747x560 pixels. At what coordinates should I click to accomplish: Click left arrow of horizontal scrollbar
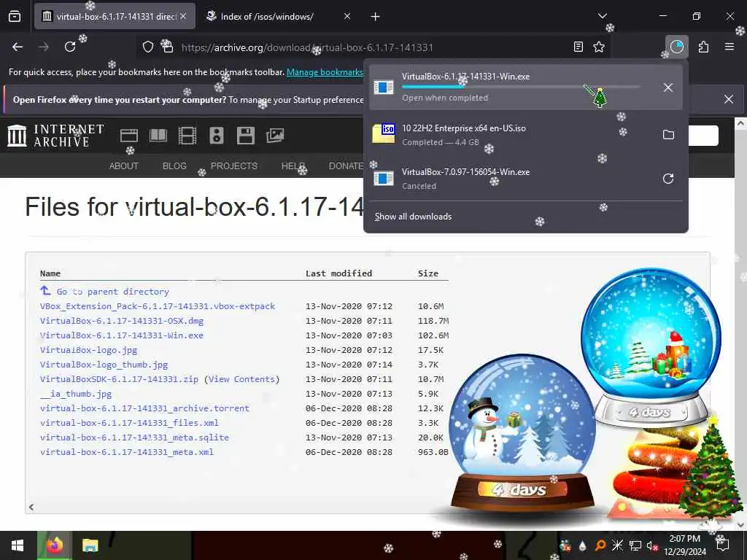point(31,507)
